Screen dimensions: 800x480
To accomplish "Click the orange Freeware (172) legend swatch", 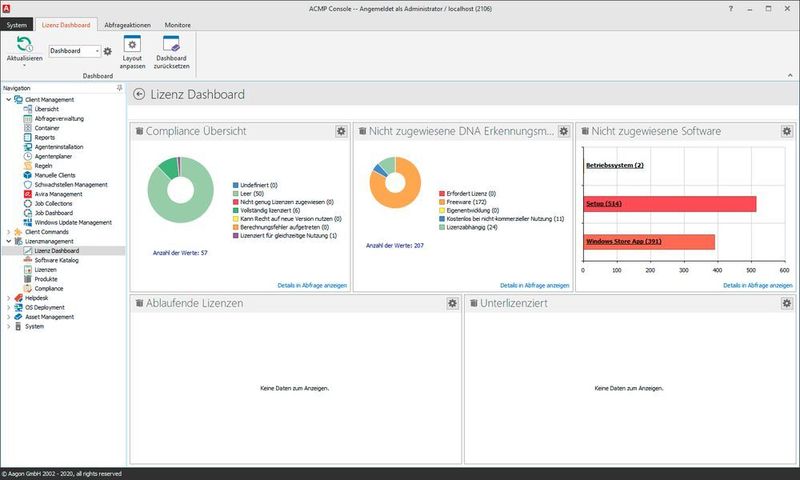I will coord(442,202).
